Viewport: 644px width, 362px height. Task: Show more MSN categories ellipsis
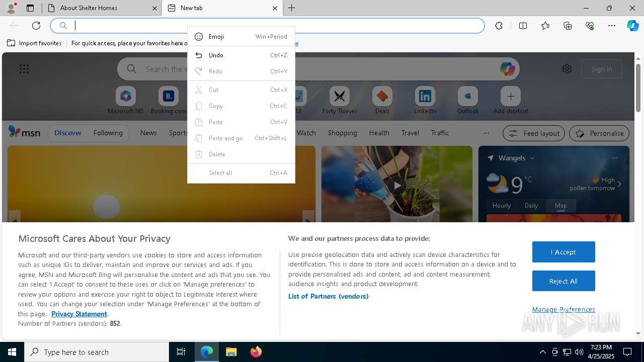[x=486, y=133]
